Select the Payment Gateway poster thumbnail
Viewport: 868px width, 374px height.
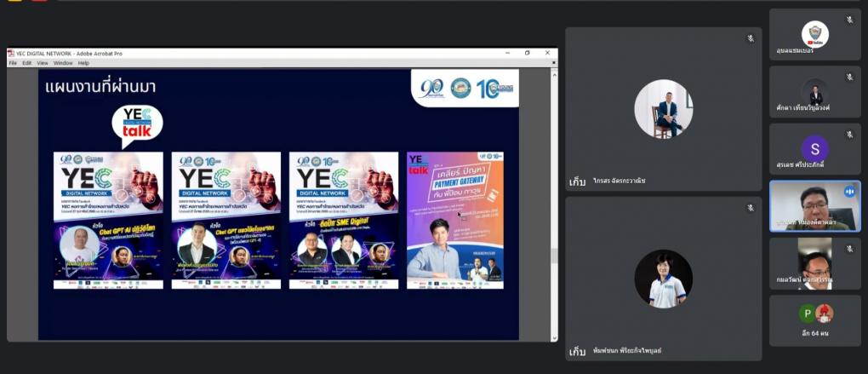click(455, 221)
